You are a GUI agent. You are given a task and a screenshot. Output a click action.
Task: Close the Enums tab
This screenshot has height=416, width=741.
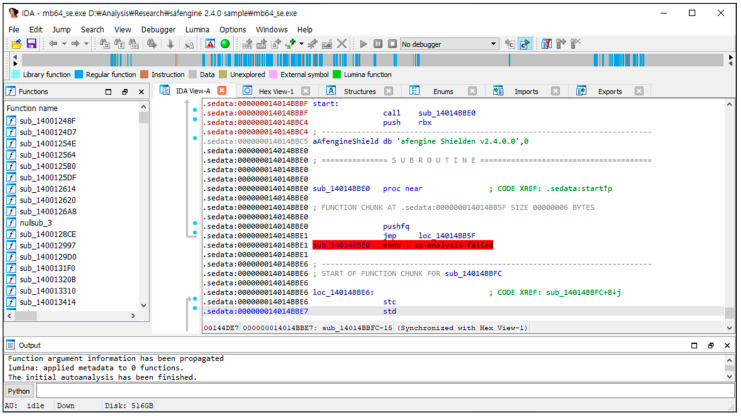pyautogui.click(x=472, y=91)
